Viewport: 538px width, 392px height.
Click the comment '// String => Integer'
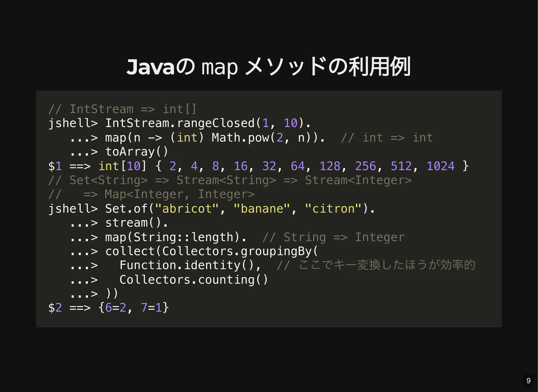tap(334, 237)
